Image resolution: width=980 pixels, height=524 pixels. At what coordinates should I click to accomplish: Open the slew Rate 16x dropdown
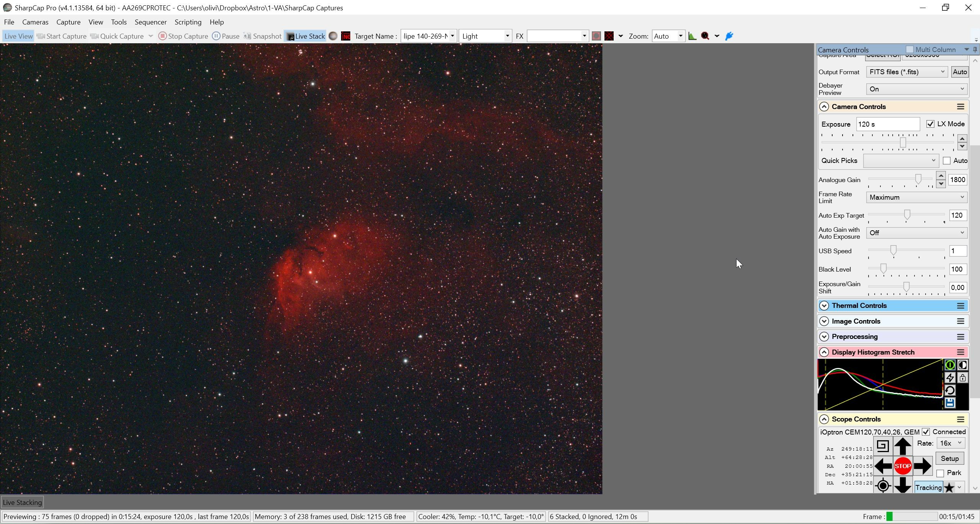[951, 443]
